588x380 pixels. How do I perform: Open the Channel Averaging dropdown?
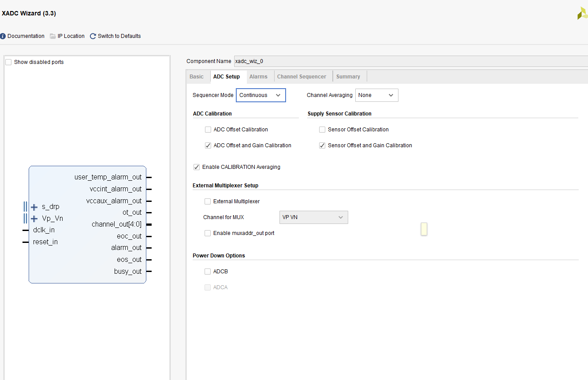(377, 95)
